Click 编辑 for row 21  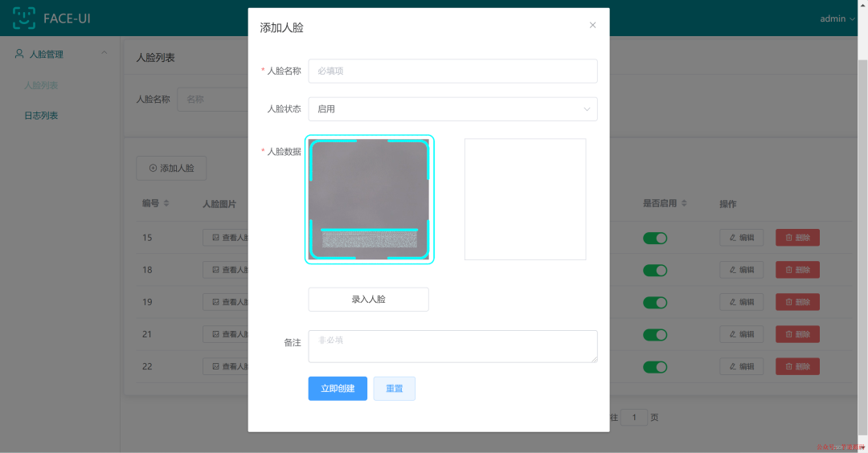click(742, 334)
